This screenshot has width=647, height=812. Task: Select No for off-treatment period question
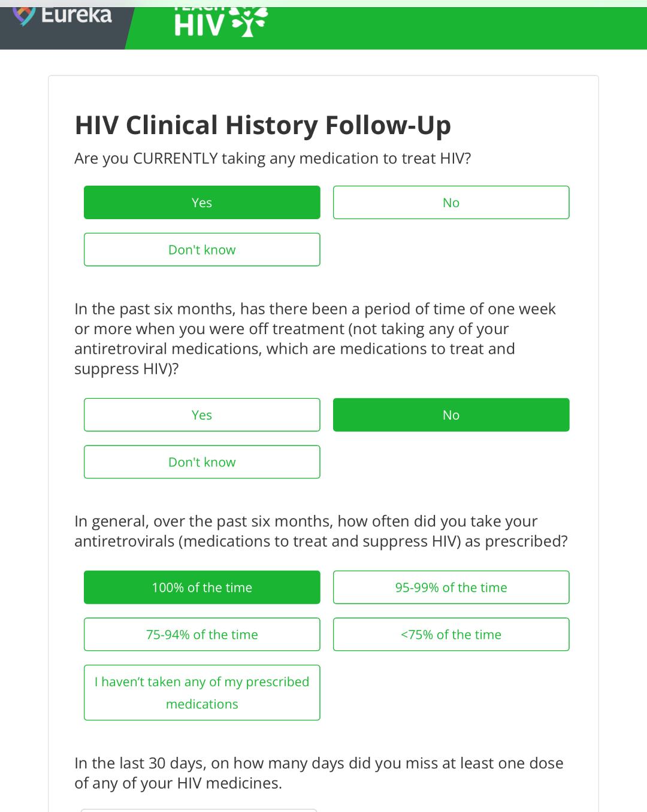coord(451,415)
